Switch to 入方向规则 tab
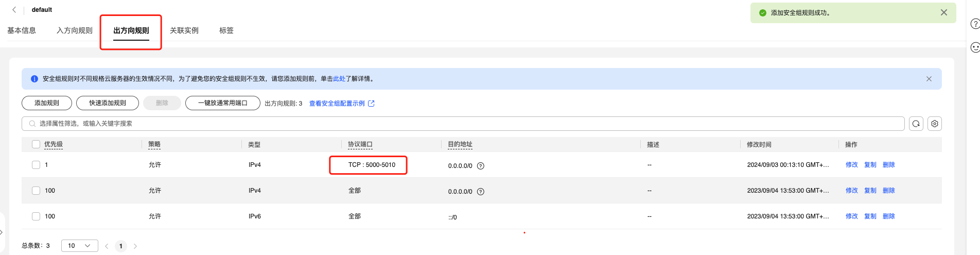This screenshot has width=980, height=255. (x=75, y=30)
